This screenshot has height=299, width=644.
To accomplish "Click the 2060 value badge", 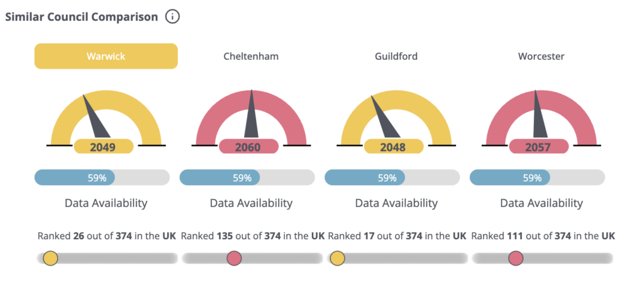I will click(x=248, y=147).
